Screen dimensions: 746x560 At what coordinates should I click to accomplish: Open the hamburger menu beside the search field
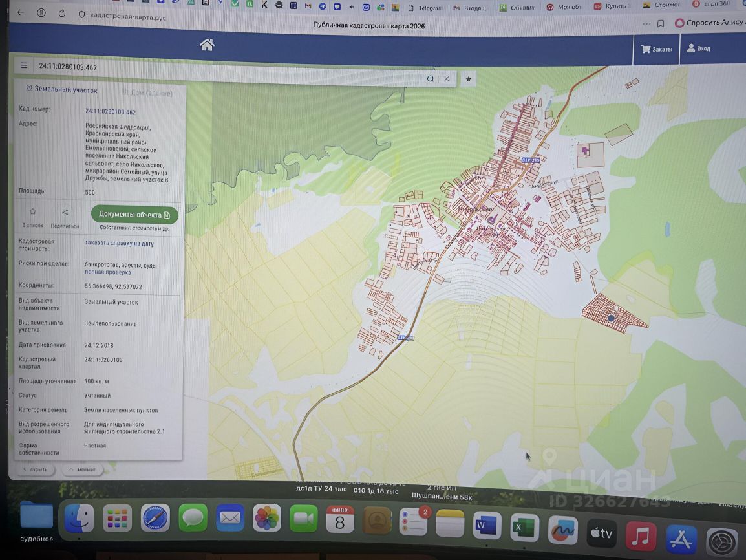tap(24, 65)
